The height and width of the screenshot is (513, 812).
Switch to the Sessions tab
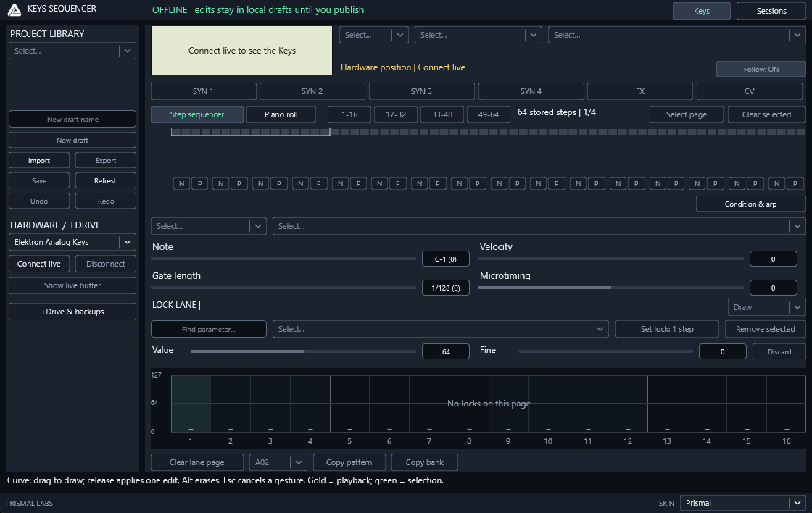771,11
